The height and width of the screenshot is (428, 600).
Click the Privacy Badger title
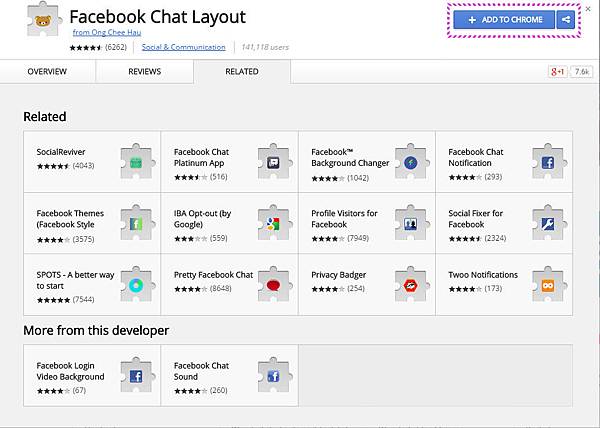point(339,275)
